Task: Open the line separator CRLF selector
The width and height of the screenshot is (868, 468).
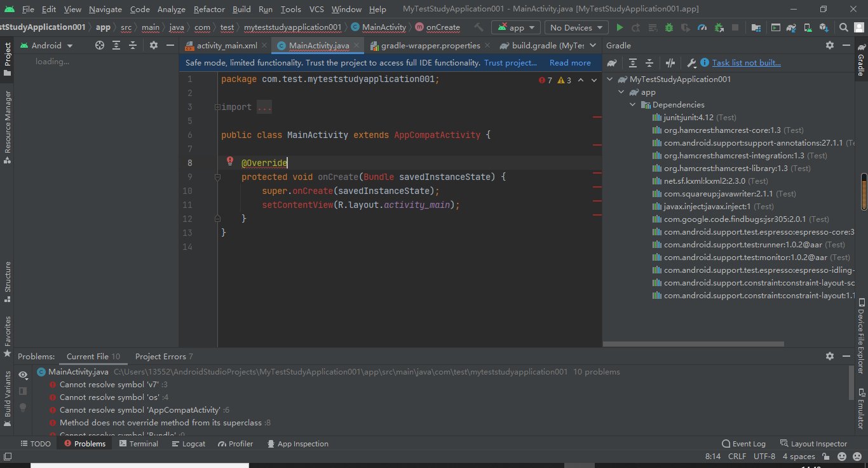Action: pos(737,457)
